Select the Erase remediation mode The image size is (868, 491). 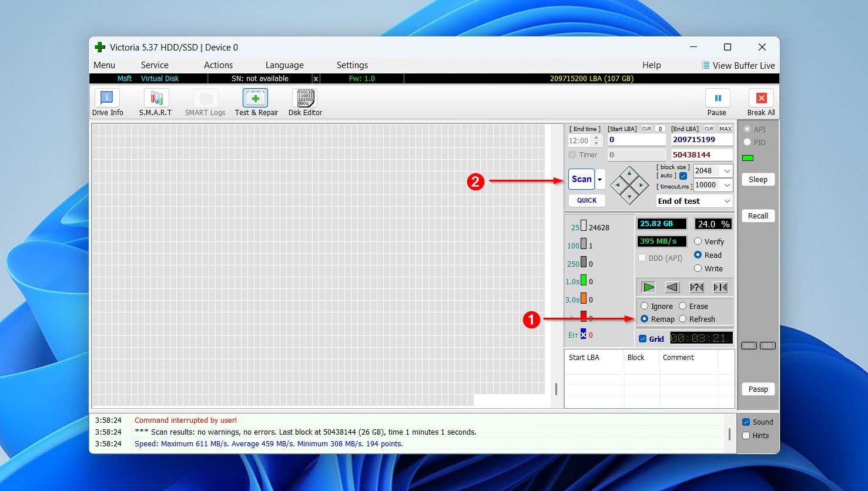click(x=682, y=305)
